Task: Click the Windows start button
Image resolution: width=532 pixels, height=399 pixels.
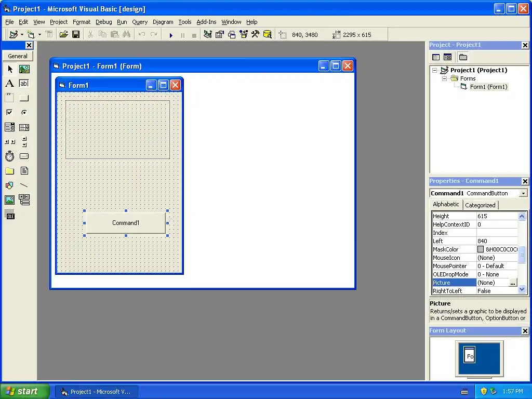Action: tap(24, 392)
